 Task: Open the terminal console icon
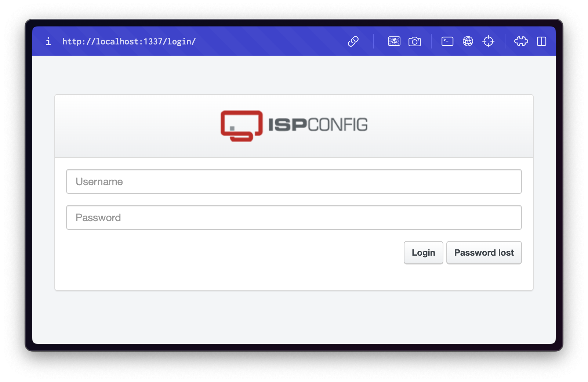coord(447,42)
